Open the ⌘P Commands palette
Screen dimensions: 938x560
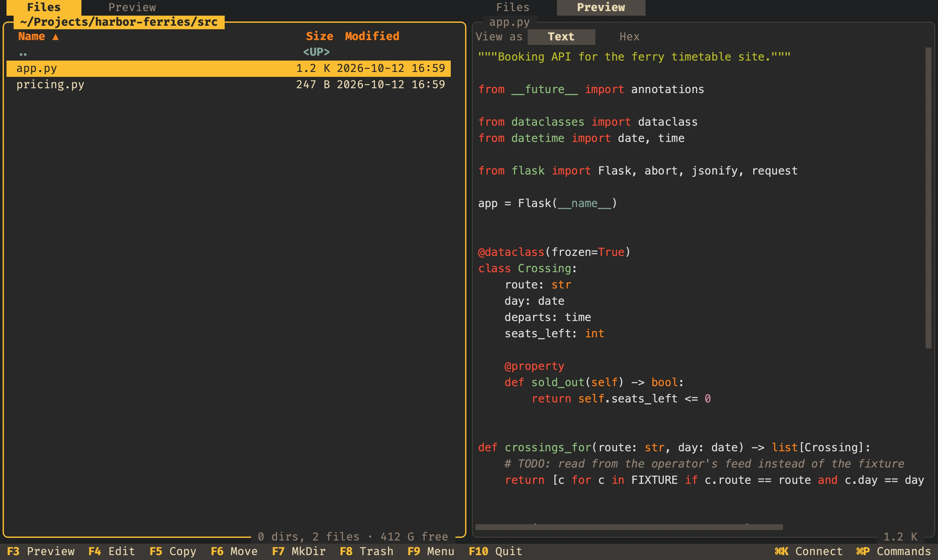(x=893, y=551)
